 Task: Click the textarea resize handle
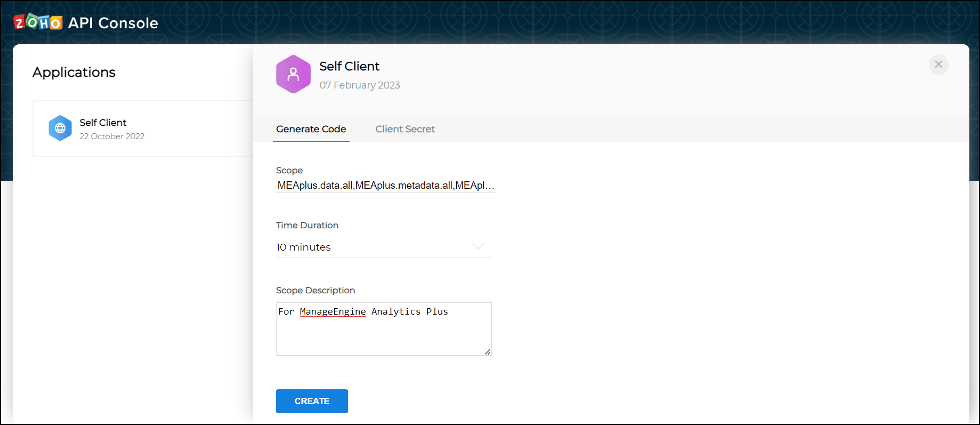[x=487, y=351]
